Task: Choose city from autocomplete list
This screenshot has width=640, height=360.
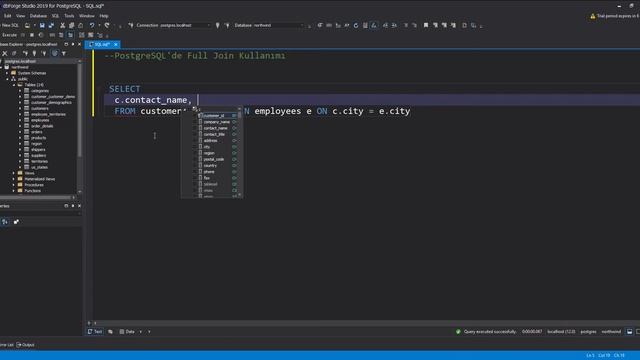Action: (217, 147)
